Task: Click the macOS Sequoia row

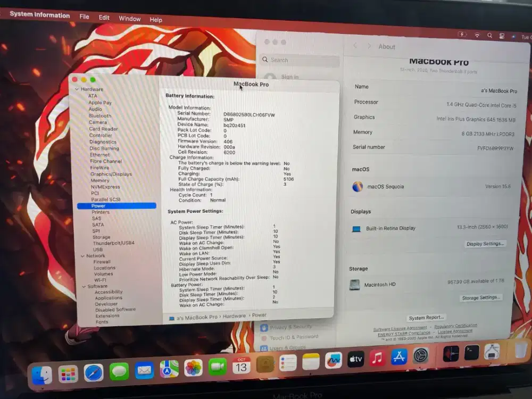Action: [431, 187]
